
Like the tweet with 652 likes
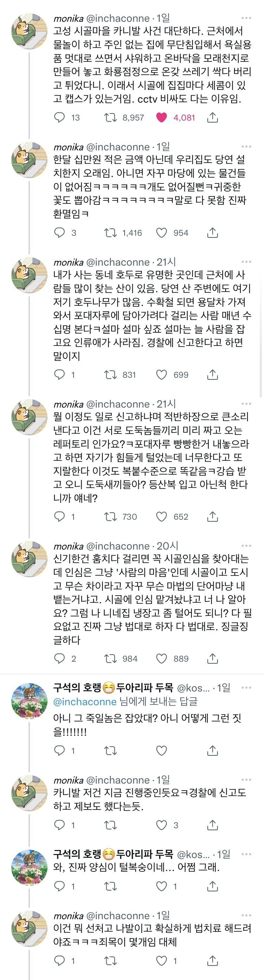point(162,517)
